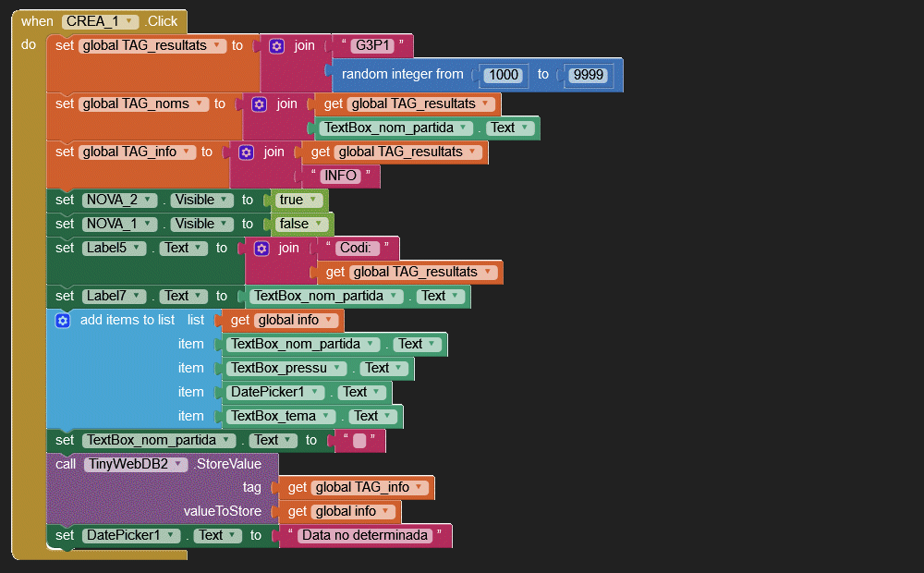Click the G3P1 text string field
924x573 pixels.
(x=373, y=46)
